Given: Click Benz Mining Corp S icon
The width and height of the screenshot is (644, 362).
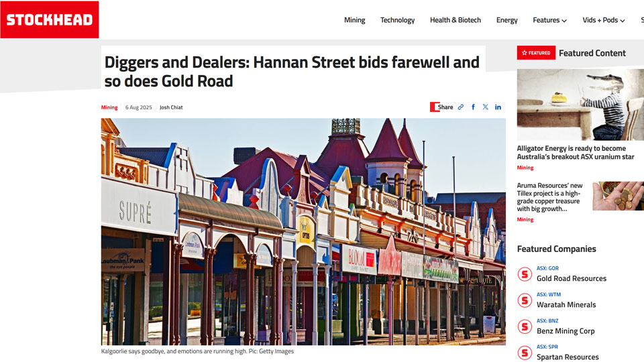Looking at the screenshot, I should coord(525,326).
